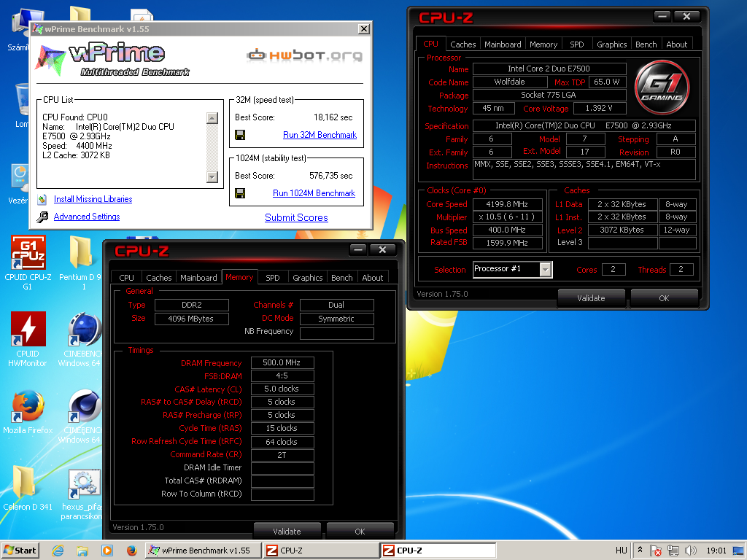Open Advanced Settings link
This screenshot has width=747, height=560.
[x=87, y=217]
